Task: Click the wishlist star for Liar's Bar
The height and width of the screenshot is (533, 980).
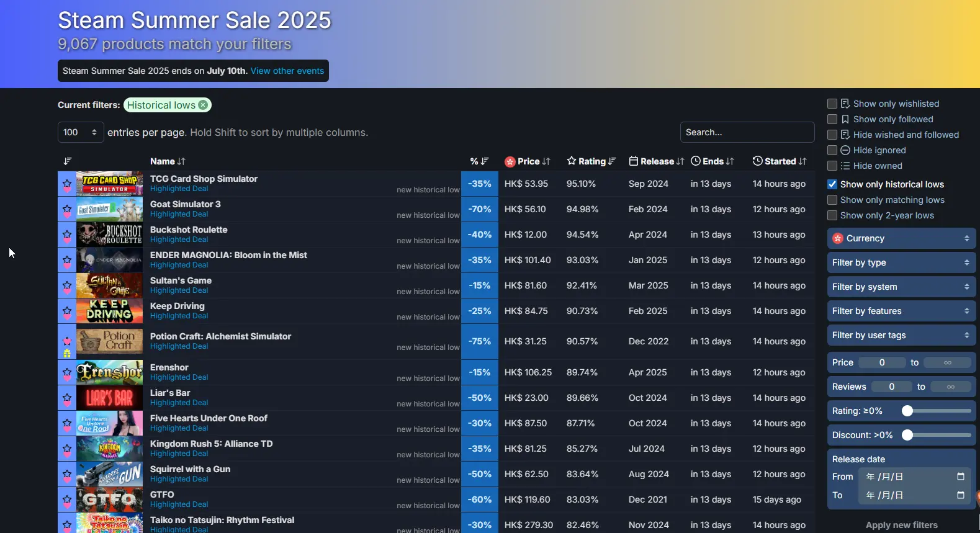Action: click(x=67, y=398)
